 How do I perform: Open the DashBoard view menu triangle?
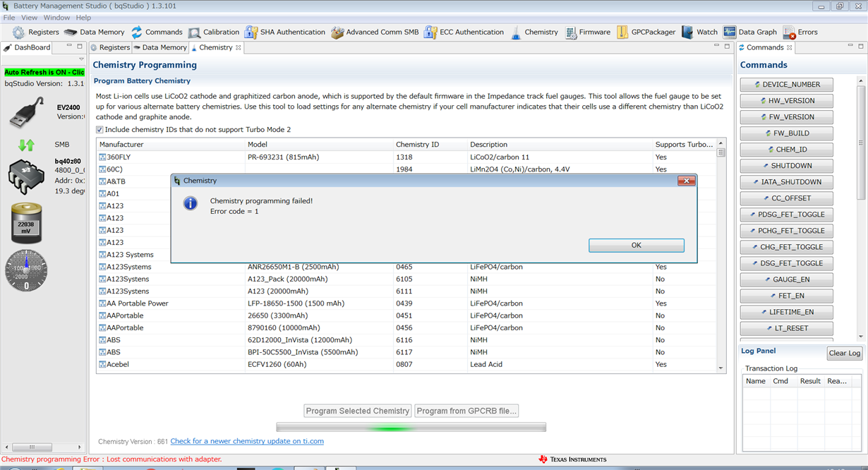pyautogui.click(x=81, y=59)
